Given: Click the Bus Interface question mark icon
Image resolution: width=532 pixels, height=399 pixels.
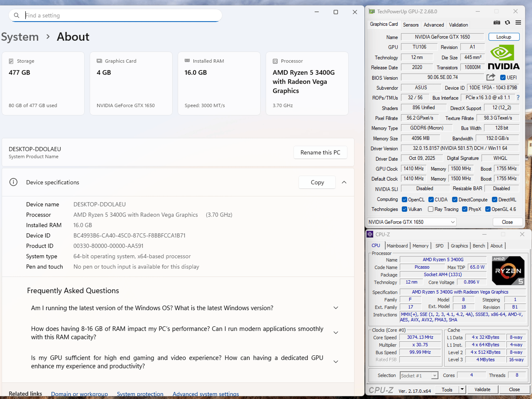Looking at the screenshot, I should click(x=518, y=98).
